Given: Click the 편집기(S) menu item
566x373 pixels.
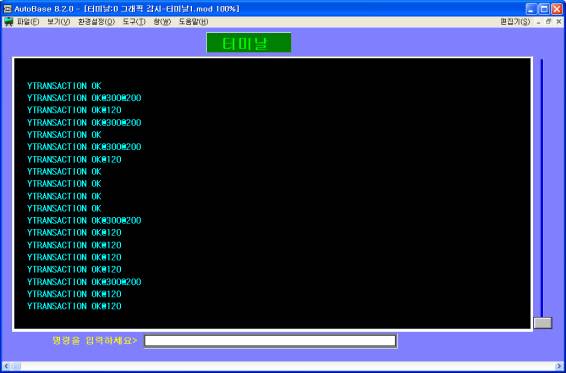Looking at the screenshot, I should pos(515,22).
